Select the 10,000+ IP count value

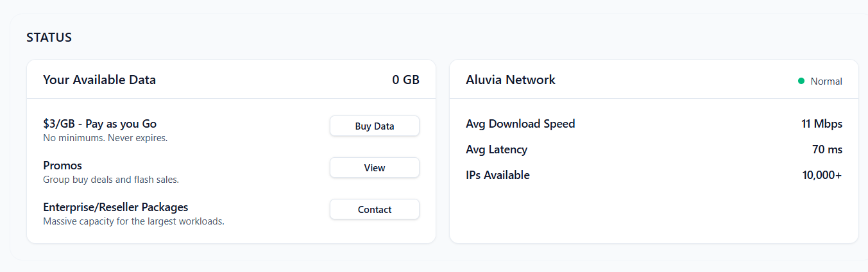coord(822,175)
